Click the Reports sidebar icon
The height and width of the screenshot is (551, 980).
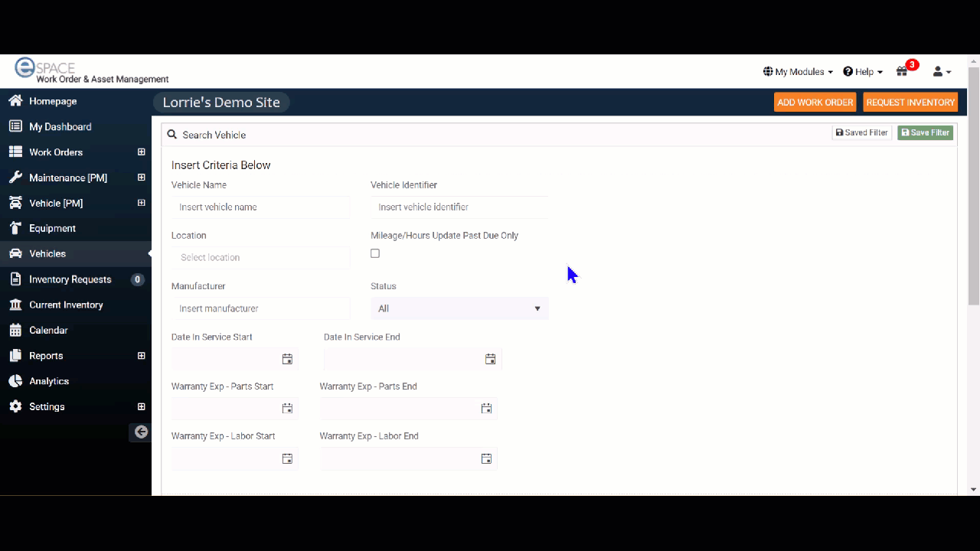click(15, 356)
